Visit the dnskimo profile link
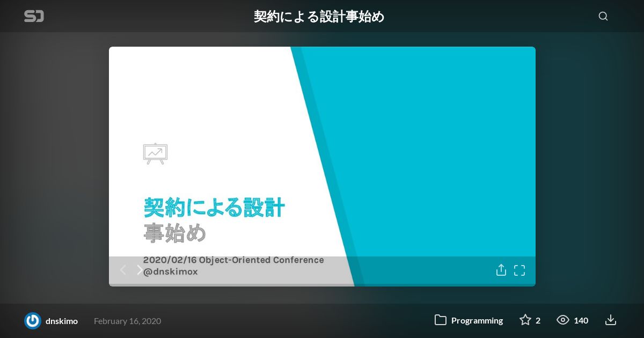This screenshot has height=338, width=644. pos(62,321)
